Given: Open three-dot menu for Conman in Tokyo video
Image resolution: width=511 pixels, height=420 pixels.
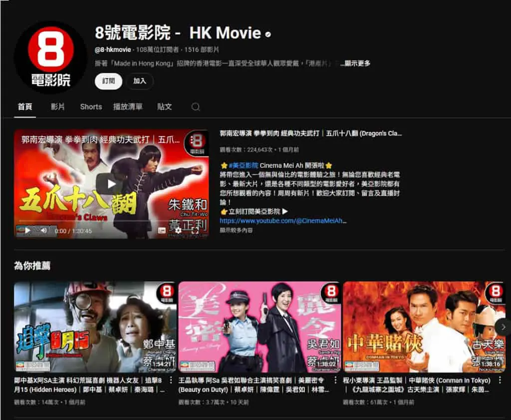Looking at the screenshot, I should click(x=500, y=380).
